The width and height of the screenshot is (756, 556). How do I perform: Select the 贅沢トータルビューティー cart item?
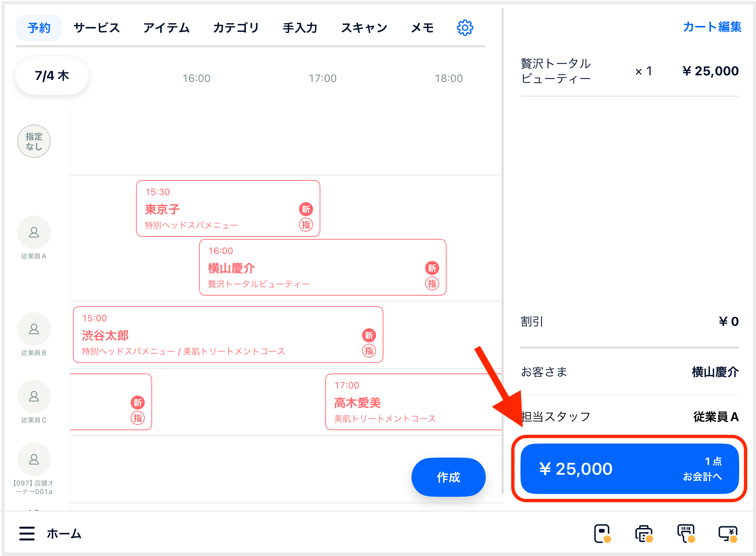629,71
